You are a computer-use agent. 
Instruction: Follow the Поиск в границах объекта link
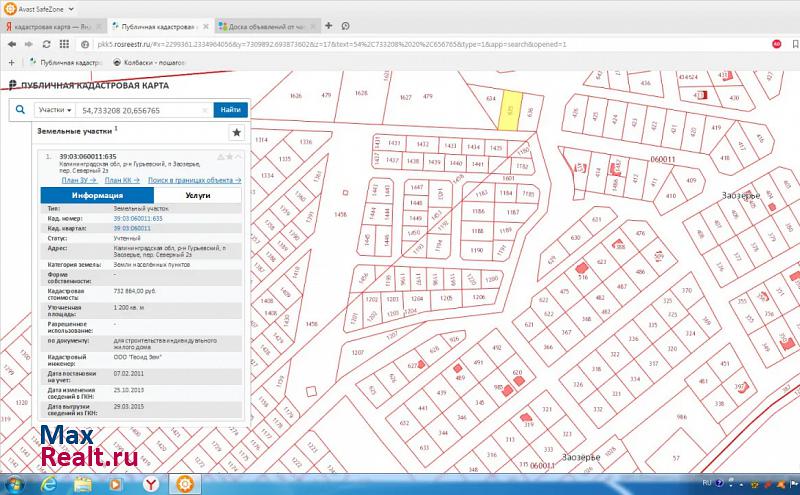(194, 180)
